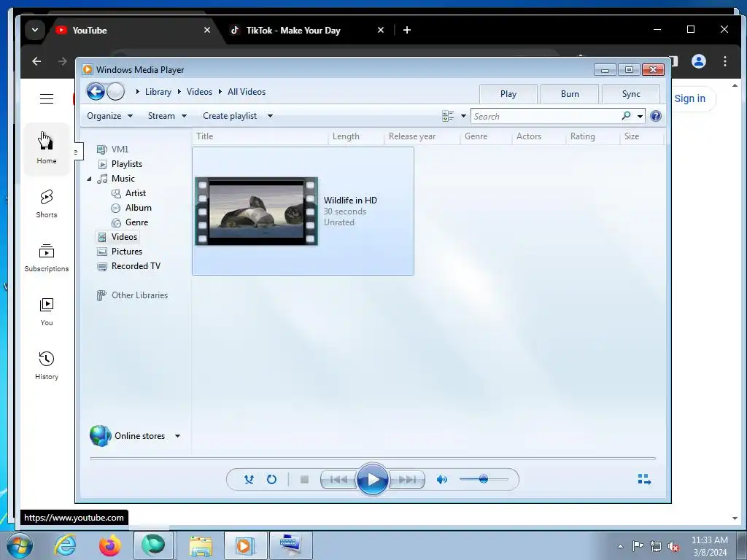Open the Stream menu
The width and height of the screenshot is (747, 560).
(x=167, y=116)
